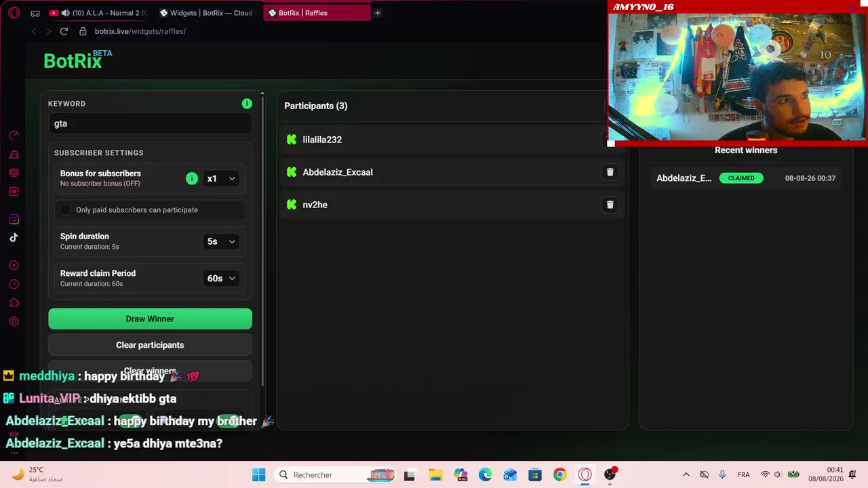868x488 pixels.
Task: Open Microsoft Store from taskbar
Action: 534,474
